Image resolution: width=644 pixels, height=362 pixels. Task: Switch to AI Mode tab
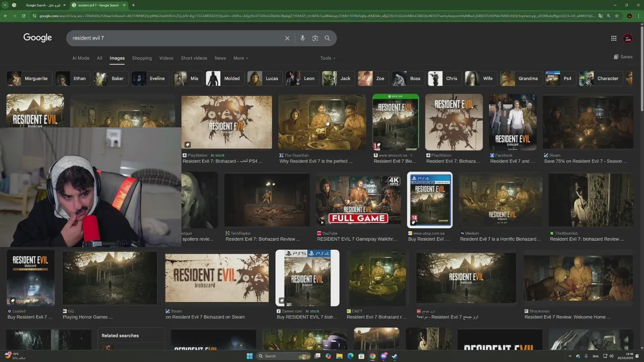pos(80,58)
